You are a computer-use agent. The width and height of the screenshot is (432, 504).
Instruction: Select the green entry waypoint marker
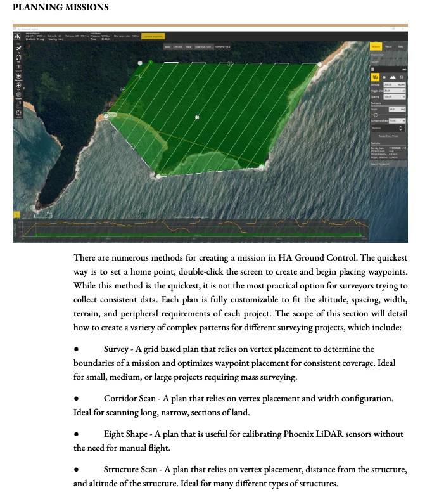(x=151, y=62)
